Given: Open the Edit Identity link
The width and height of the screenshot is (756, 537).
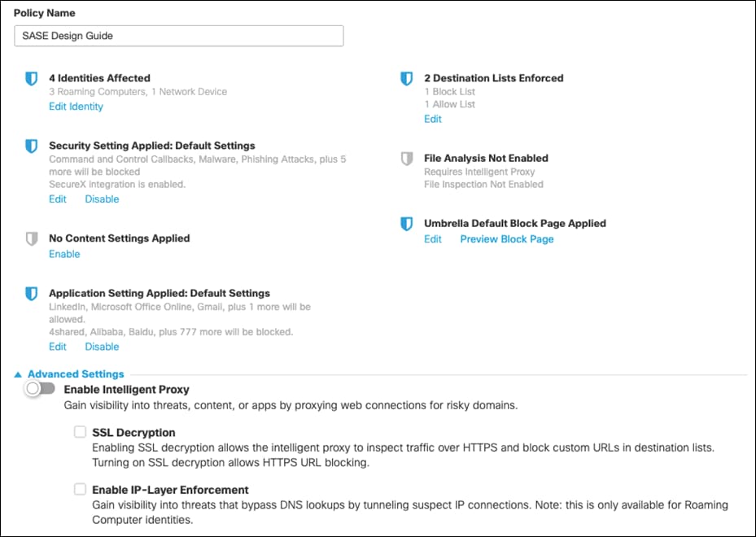Looking at the screenshot, I should (x=76, y=107).
